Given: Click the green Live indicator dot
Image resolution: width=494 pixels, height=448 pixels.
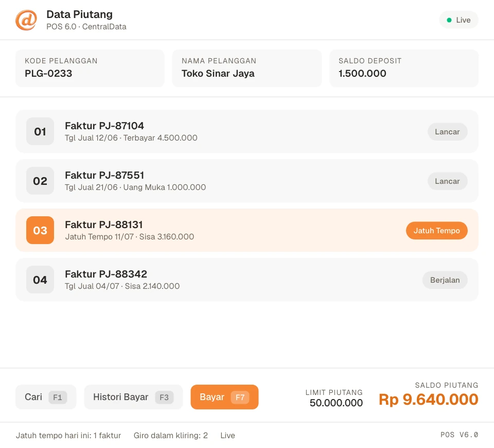Looking at the screenshot, I should 449,20.
